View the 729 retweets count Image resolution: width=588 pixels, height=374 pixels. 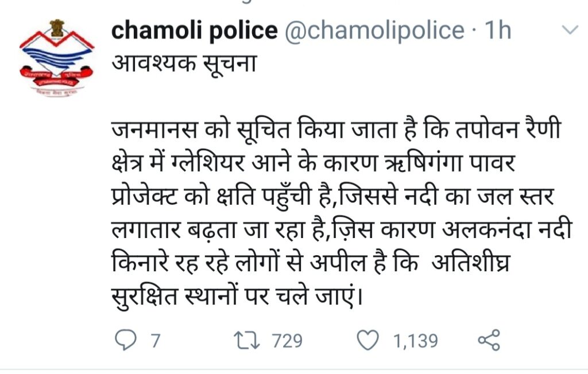click(x=287, y=341)
